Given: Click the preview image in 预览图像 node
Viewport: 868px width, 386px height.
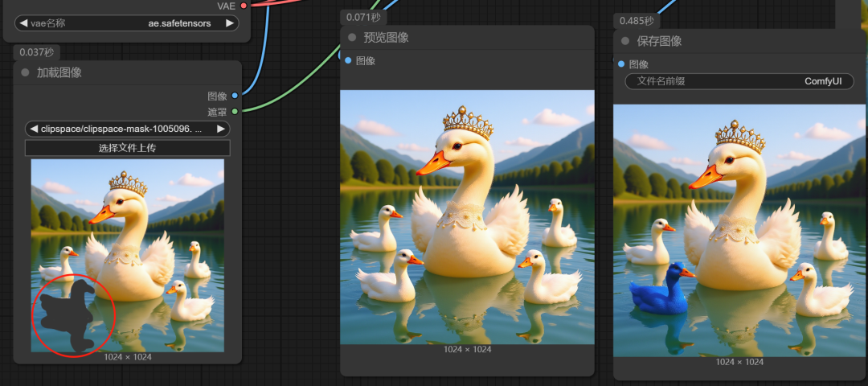Looking at the screenshot, I should pyautogui.click(x=467, y=217).
